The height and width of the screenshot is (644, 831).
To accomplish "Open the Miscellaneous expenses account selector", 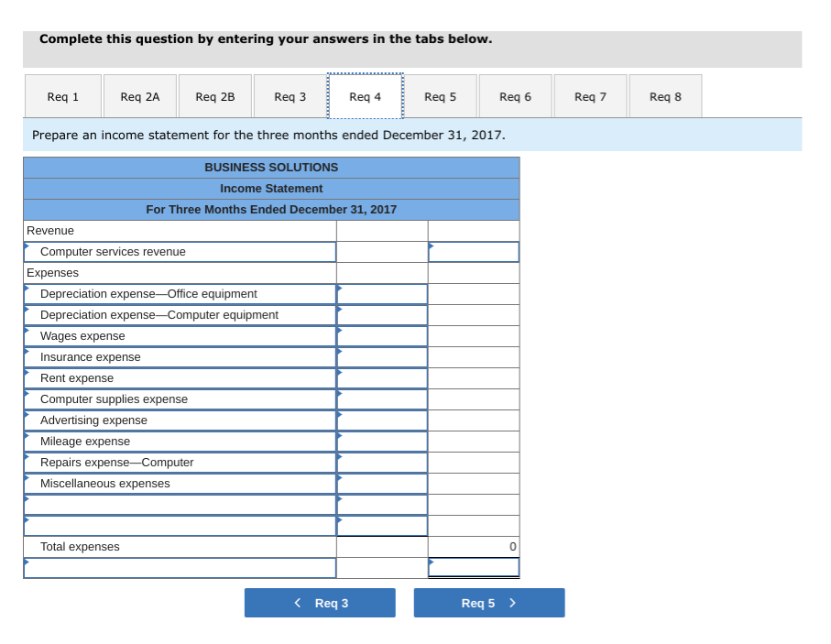I will pos(179,483).
